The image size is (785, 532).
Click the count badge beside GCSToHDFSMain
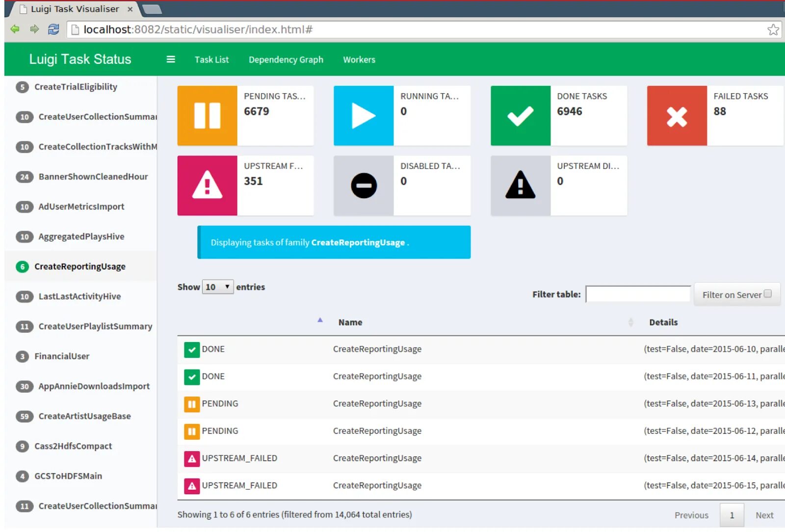[x=22, y=476]
